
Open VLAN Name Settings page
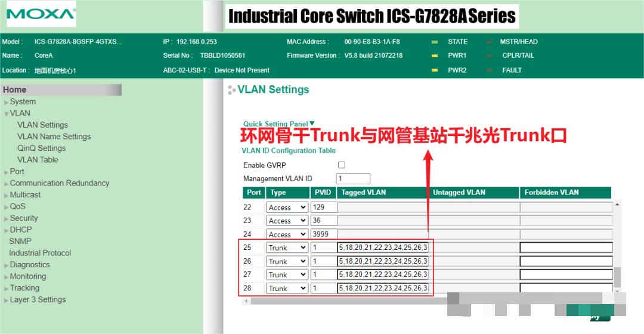pyautogui.click(x=54, y=137)
